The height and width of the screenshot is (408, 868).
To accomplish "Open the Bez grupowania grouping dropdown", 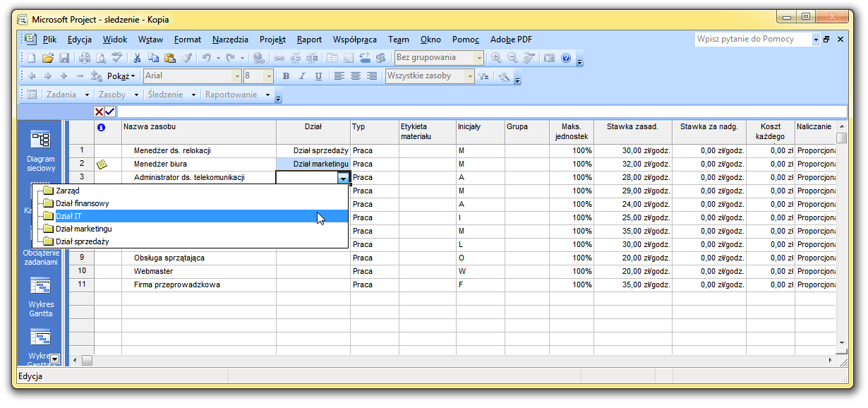I will [480, 58].
